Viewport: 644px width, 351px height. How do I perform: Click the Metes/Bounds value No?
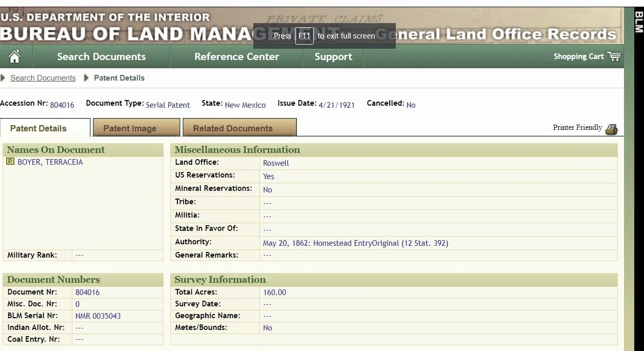coord(268,328)
